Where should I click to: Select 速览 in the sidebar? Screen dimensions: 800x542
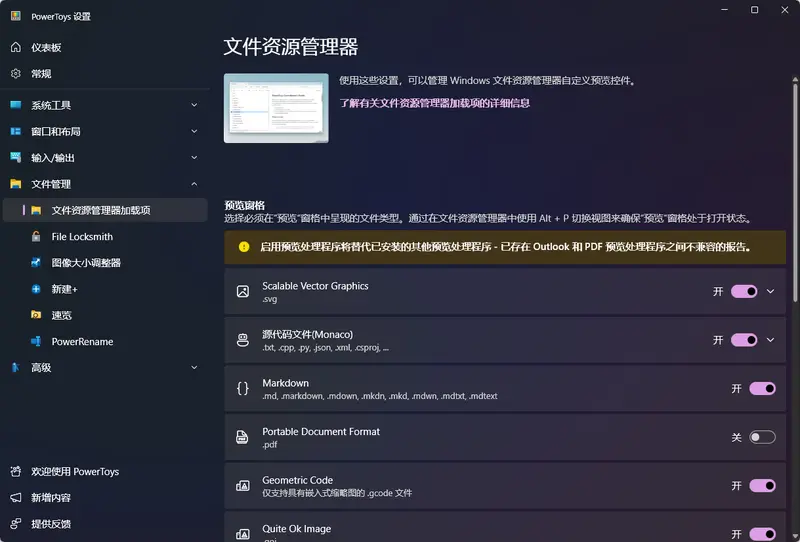click(105, 315)
